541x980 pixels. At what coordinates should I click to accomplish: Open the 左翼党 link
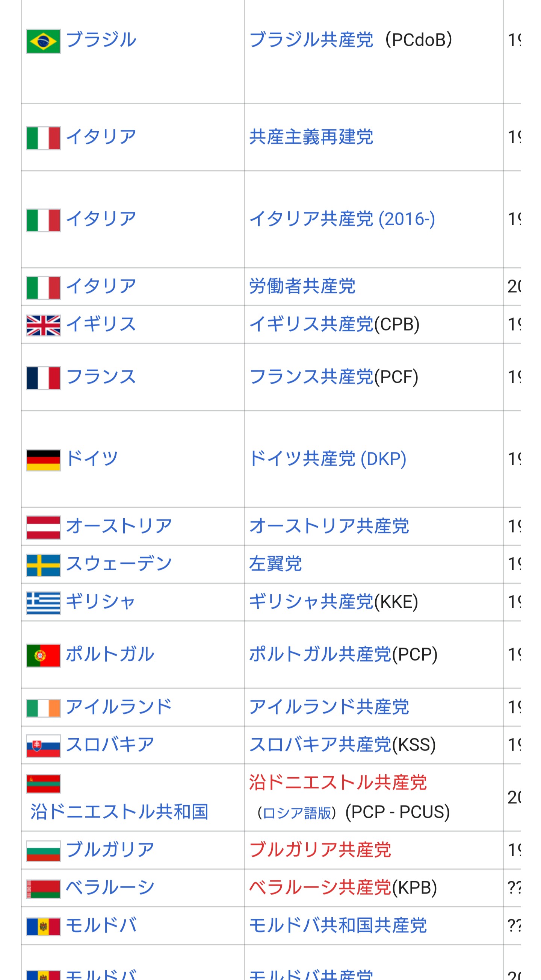(x=276, y=564)
